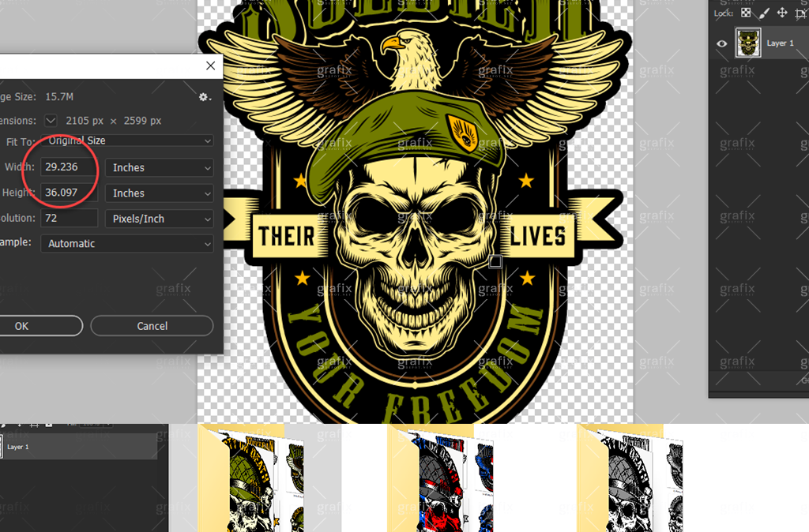Click the Width value field 29.236
The image size is (809, 532).
pos(68,167)
